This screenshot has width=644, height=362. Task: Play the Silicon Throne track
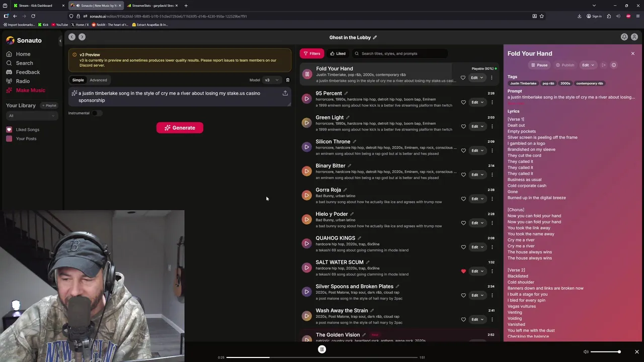306,147
